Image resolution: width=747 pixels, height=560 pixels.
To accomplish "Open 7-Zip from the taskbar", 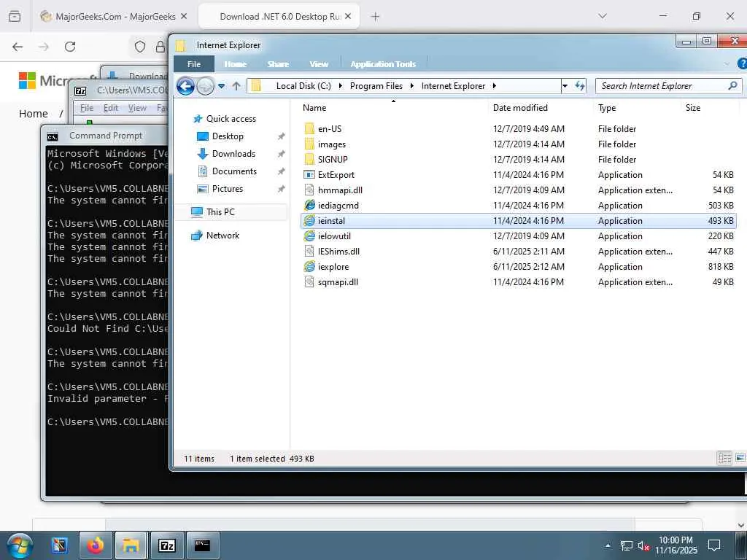I will click(x=166, y=545).
